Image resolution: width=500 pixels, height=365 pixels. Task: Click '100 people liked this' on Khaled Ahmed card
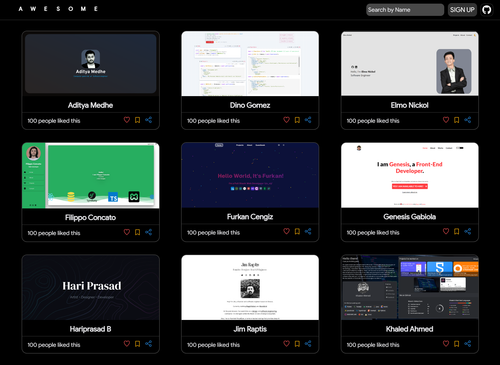pos(373,345)
